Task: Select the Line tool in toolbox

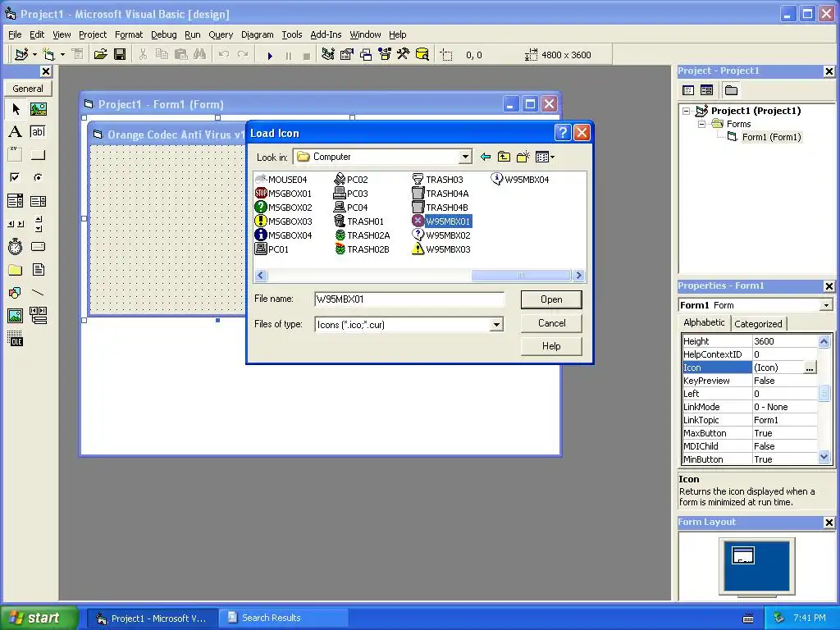Action: [x=38, y=293]
